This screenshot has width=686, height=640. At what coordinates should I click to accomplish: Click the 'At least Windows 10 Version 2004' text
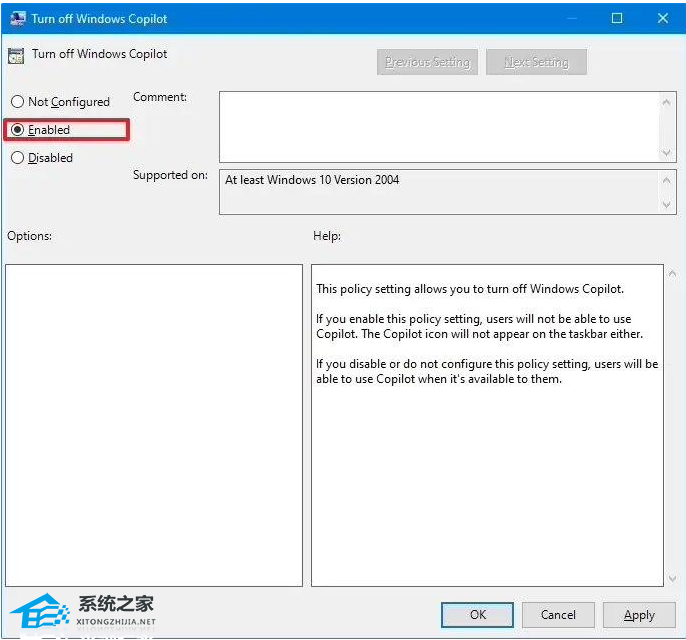(312, 180)
